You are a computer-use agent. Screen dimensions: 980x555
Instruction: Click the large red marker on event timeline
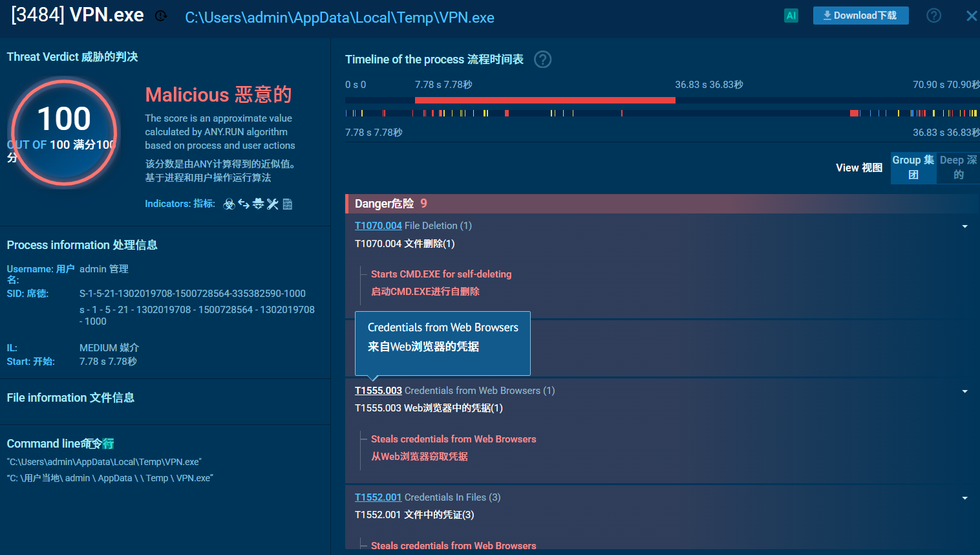pyautogui.click(x=854, y=113)
